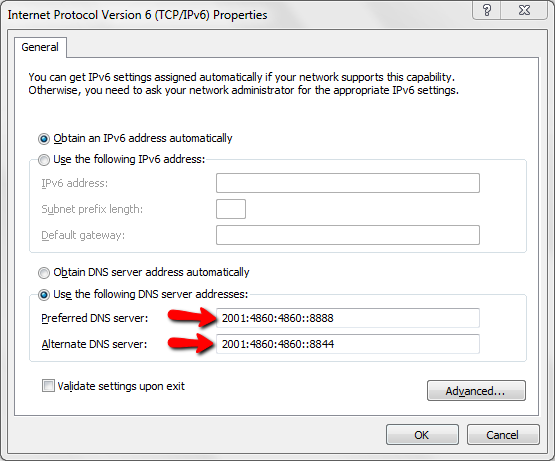Select Obtain DNS server address automatically
Viewport: 555px width, 461px height.
[44, 273]
